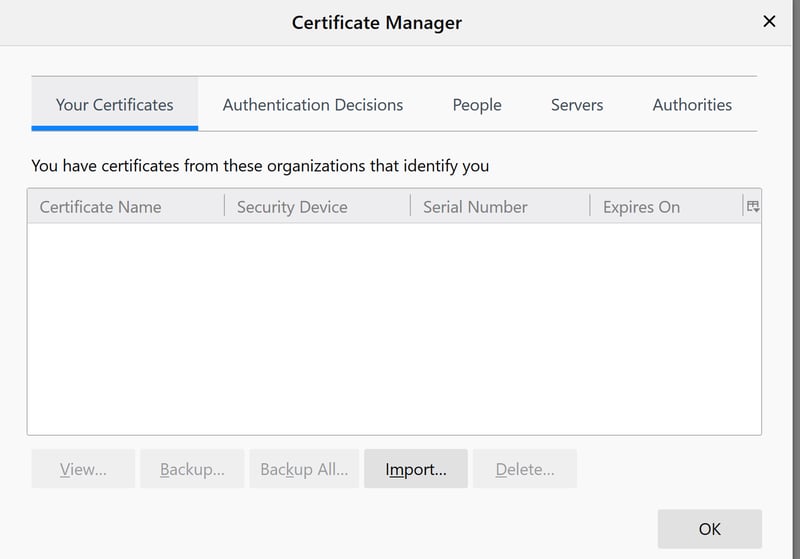The height and width of the screenshot is (559, 800).
Task: Sort by Certificate Name column header
Action: 126,207
